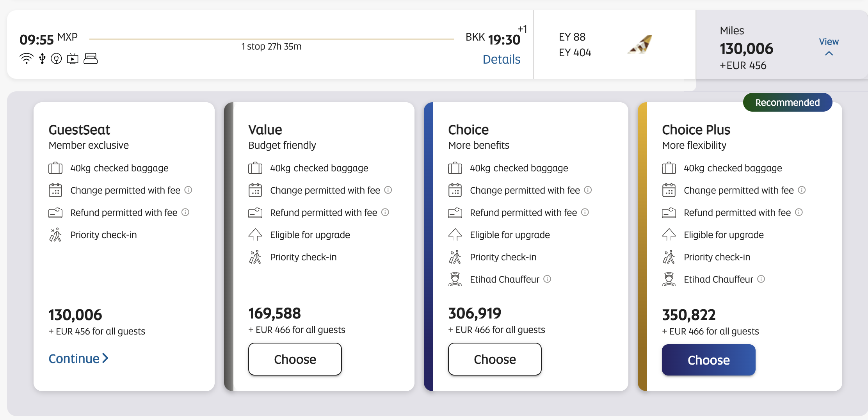Image resolution: width=868 pixels, height=420 pixels.
Task: Click Value calendar change icon
Action: (x=255, y=190)
